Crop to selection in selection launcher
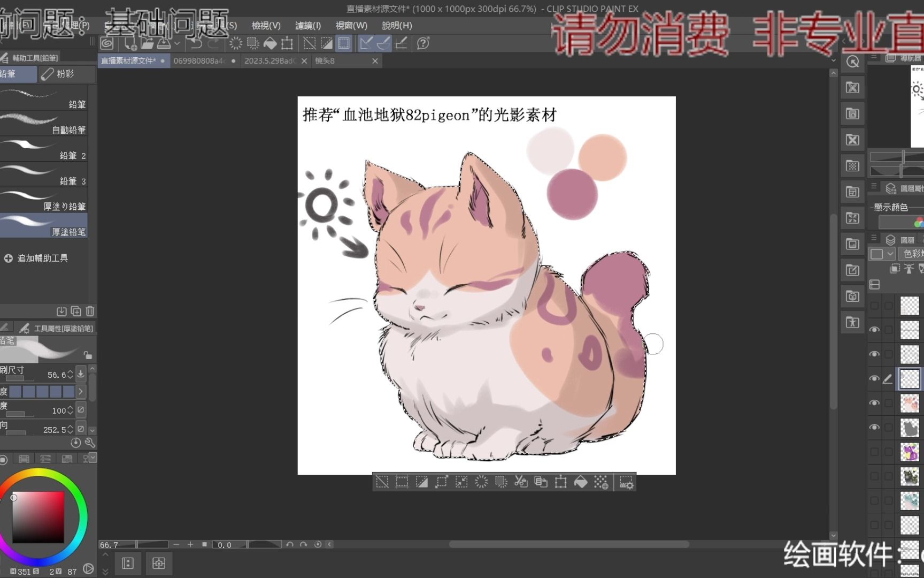 [x=402, y=482]
